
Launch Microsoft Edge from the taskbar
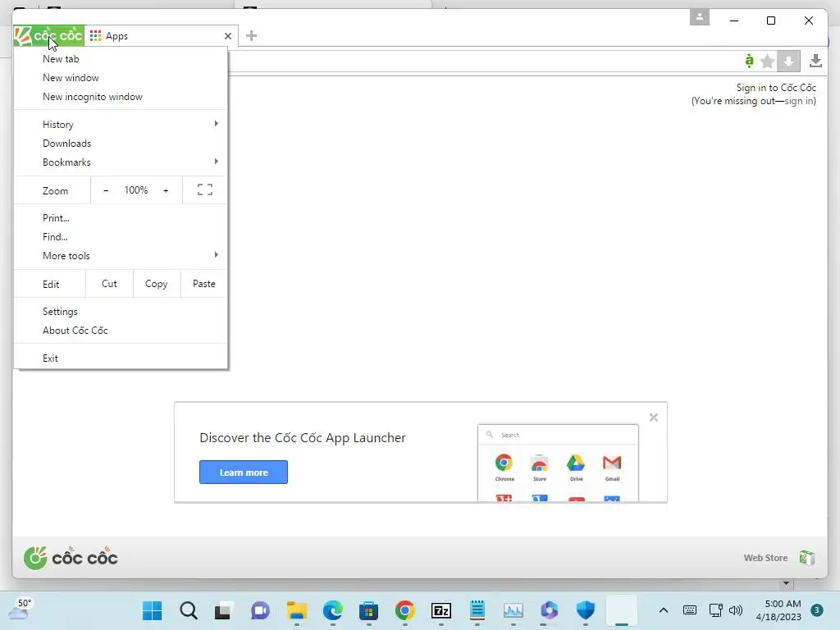(333, 610)
